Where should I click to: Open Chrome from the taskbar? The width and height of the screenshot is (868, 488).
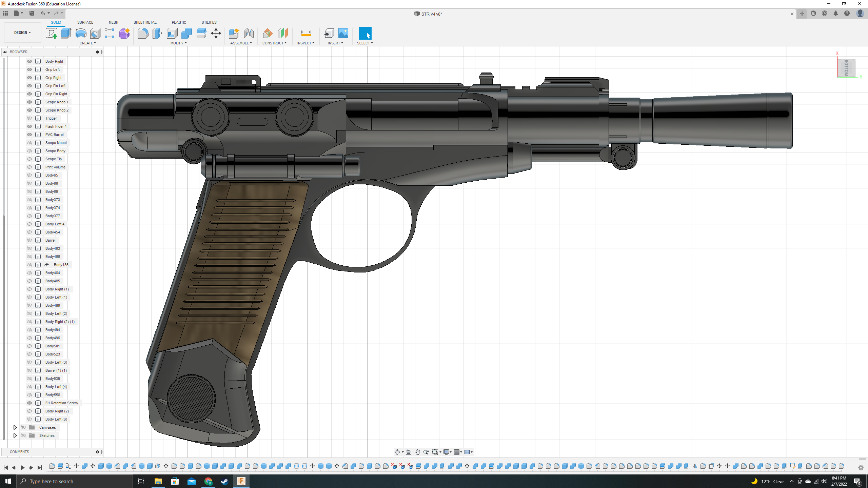point(208,481)
